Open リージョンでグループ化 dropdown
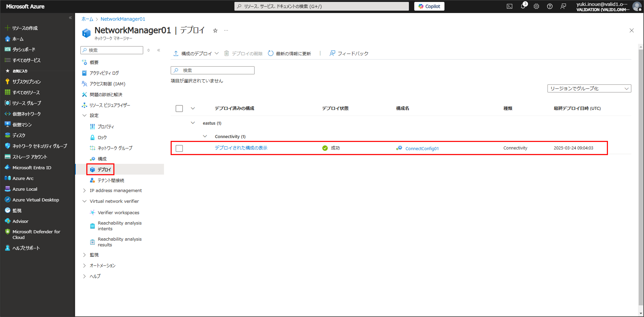 (x=589, y=88)
